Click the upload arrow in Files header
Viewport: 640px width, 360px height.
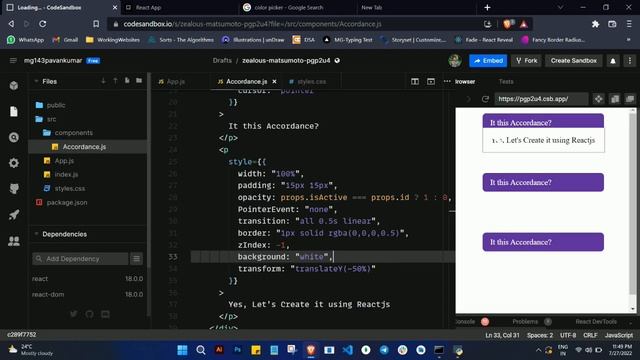click(x=115, y=81)
